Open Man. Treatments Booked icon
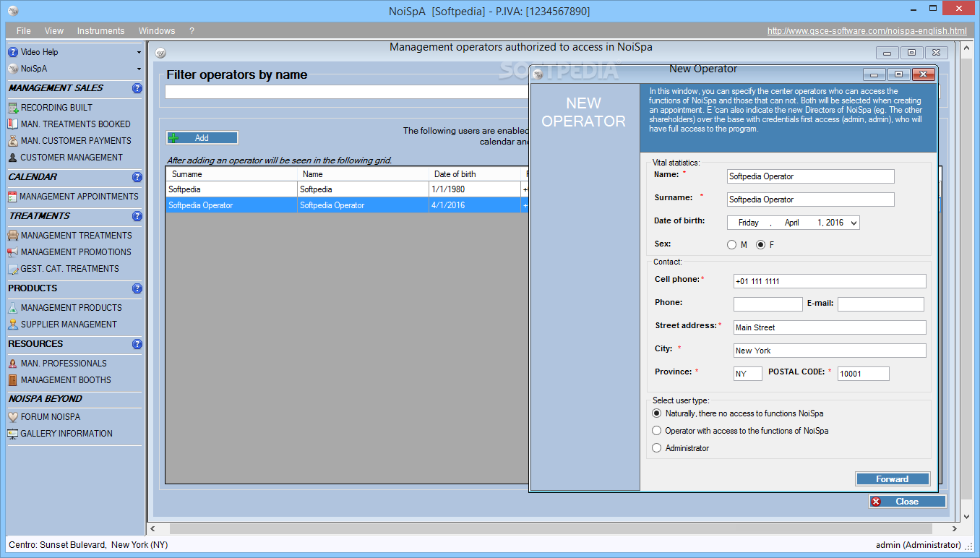The image size is (980, 558). pyautogui.click(x=13, y=124)
